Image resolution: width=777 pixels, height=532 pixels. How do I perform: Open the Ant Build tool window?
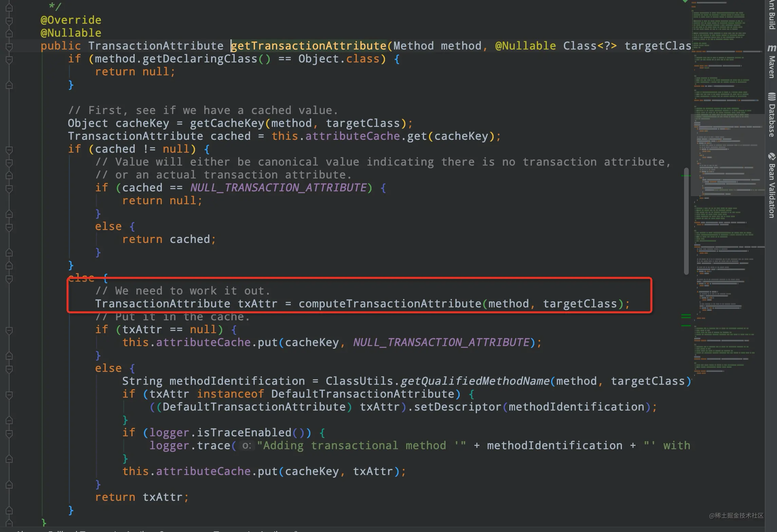tap(772, 15)
